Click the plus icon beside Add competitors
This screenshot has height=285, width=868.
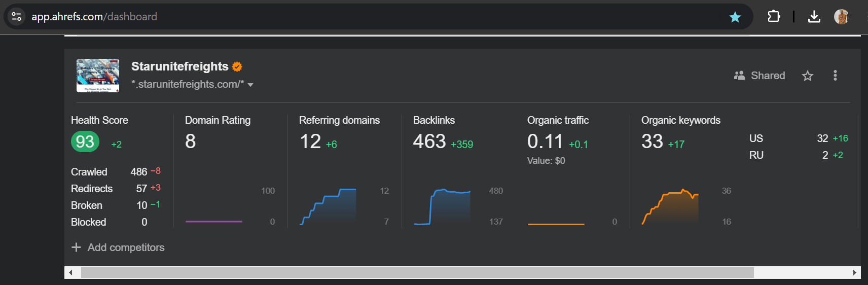click(76, 247)
